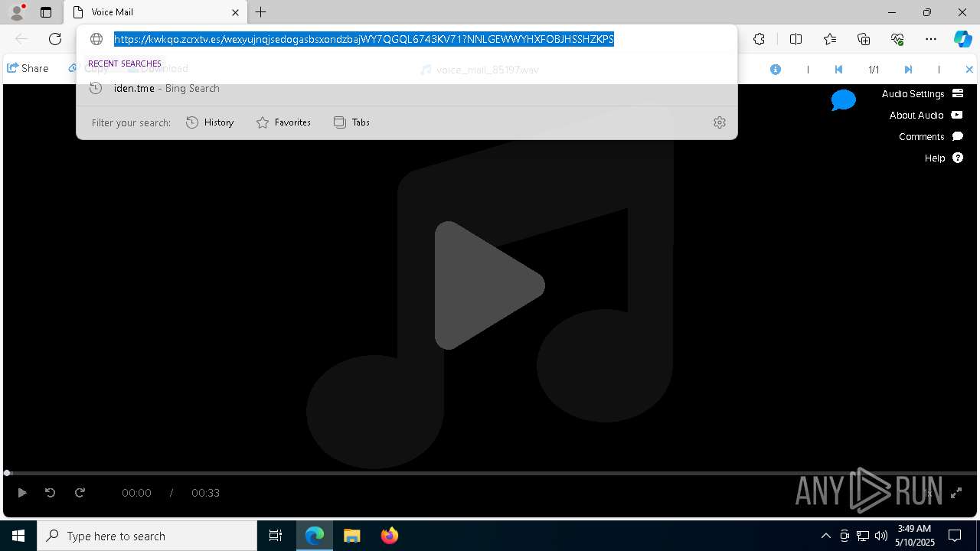Open address bar search settings gear
The width and height of the screenshot is (980, 551).
(720, 122)
